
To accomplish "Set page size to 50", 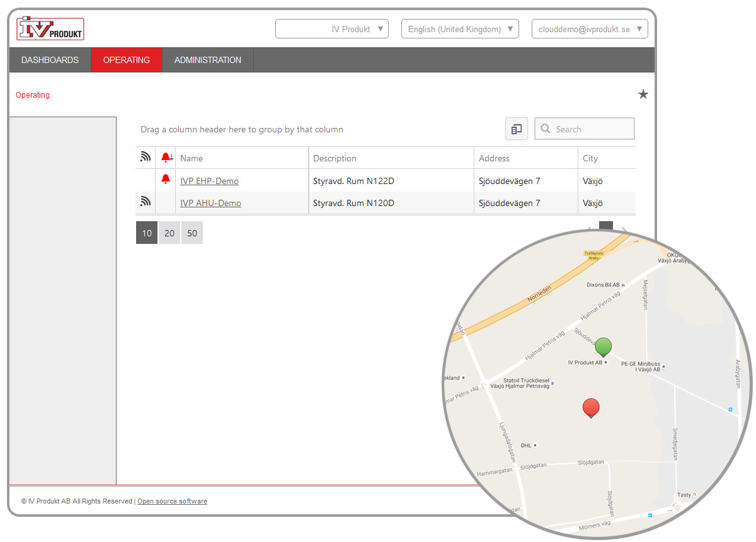I will click(192, 233).
